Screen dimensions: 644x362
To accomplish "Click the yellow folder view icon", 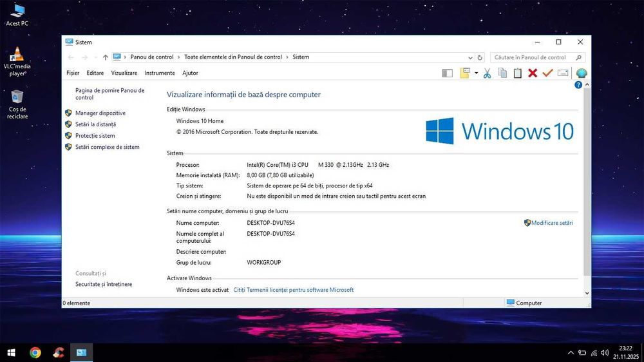I will (x=464, y=73).
